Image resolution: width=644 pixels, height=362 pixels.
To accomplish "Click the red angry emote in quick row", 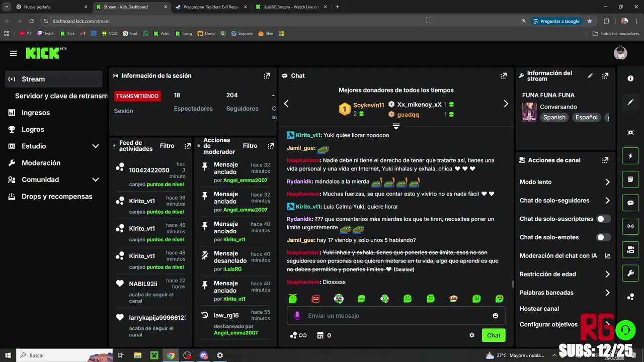I will [x=315, y=299].
